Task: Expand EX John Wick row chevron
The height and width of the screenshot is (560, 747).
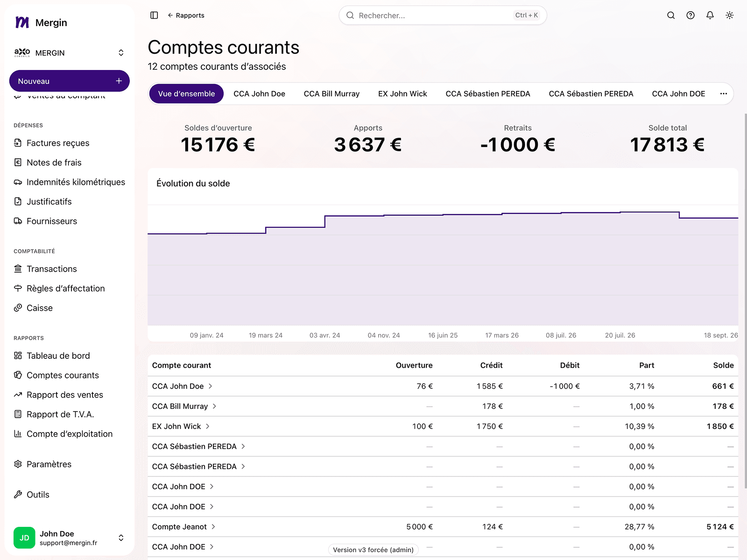Action: (x=208, y=427)
